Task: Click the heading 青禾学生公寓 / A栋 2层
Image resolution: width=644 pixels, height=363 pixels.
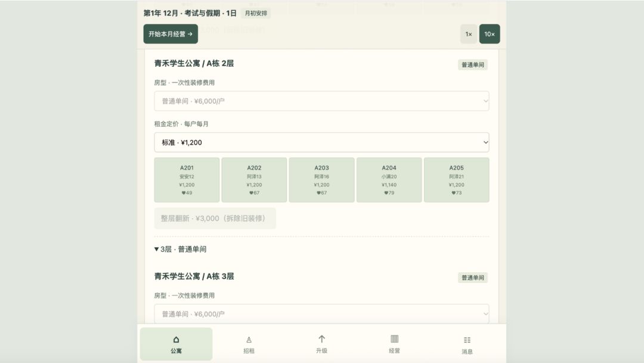Action: point(194,63)
